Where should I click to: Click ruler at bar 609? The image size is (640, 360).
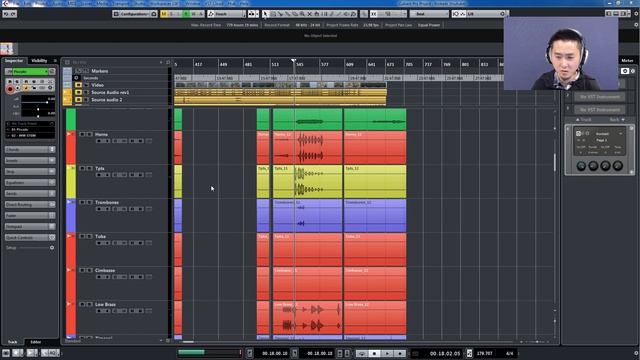pyautogui.click(x=350, y=64)
